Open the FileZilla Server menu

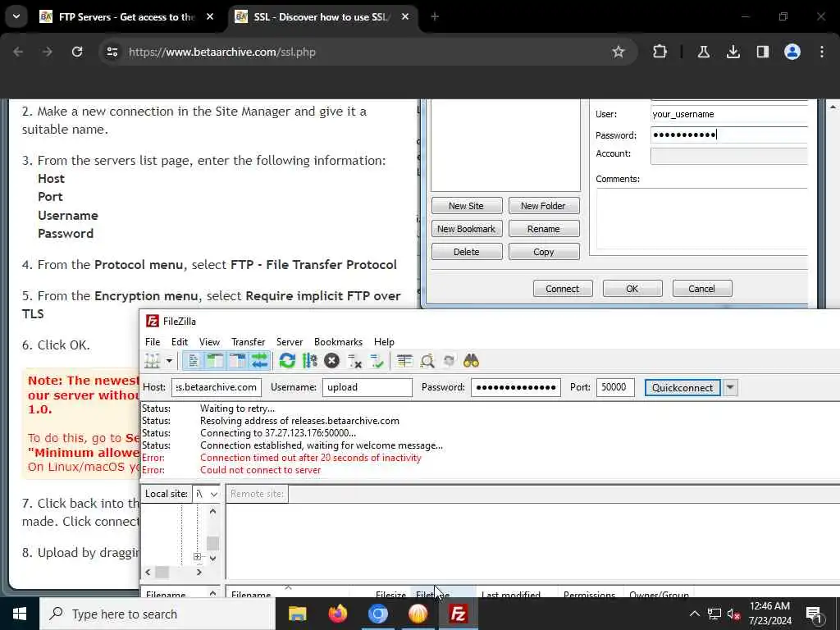[x=290, y=342]
